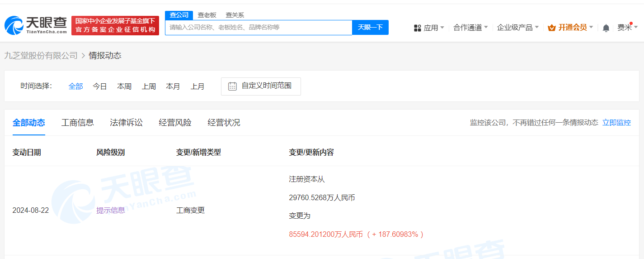Click the red government-backed credit banner
The height and width of the screenshot is (259, 644).
click(x=115, y=25)
